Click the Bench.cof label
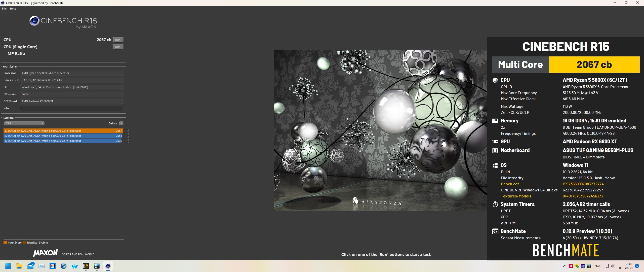This screenshot has width=644, height=272. point(510,184)
